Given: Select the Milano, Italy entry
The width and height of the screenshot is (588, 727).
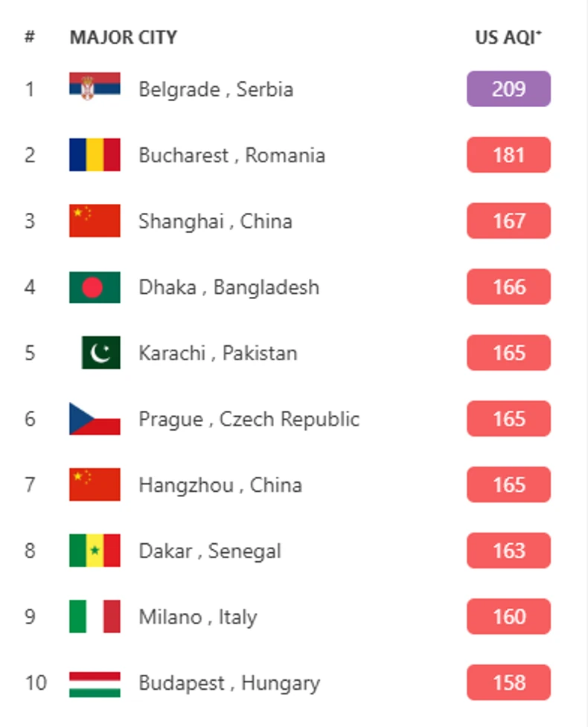Looking at the screenshot, I should 198,617.
